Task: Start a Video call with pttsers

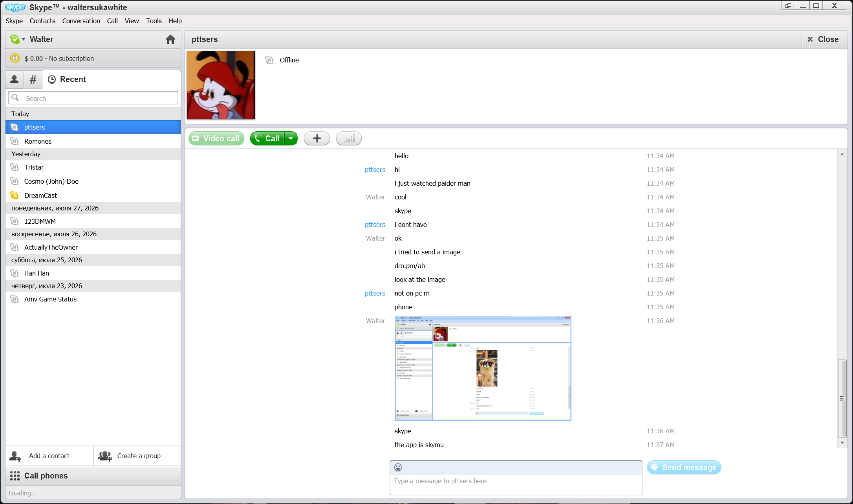Action: (216, 139)
